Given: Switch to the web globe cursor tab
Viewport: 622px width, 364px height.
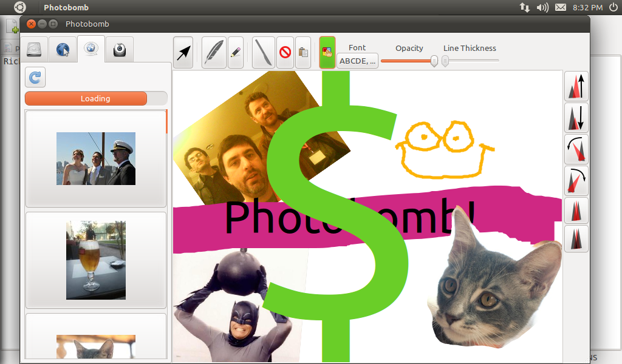Looking at the screenshot, I should coord(63,50).
